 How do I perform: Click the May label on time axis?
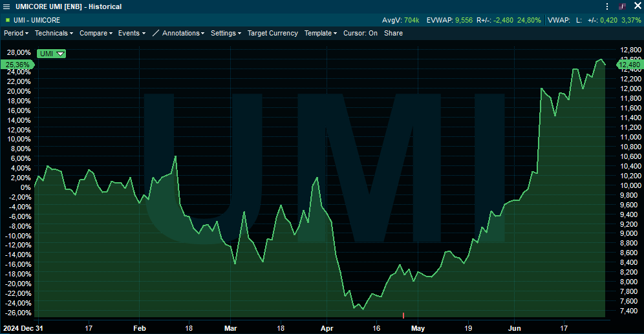[418, 328]
